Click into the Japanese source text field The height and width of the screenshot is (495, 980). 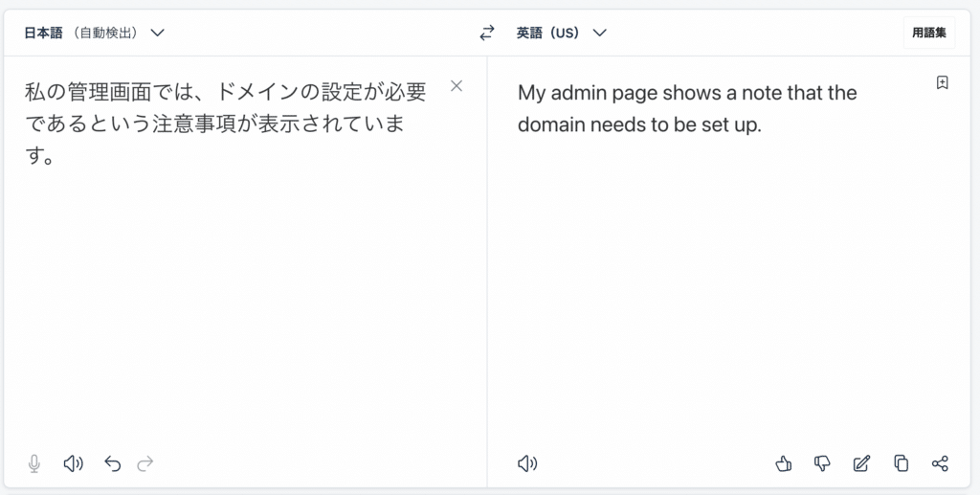pos(225,124)
